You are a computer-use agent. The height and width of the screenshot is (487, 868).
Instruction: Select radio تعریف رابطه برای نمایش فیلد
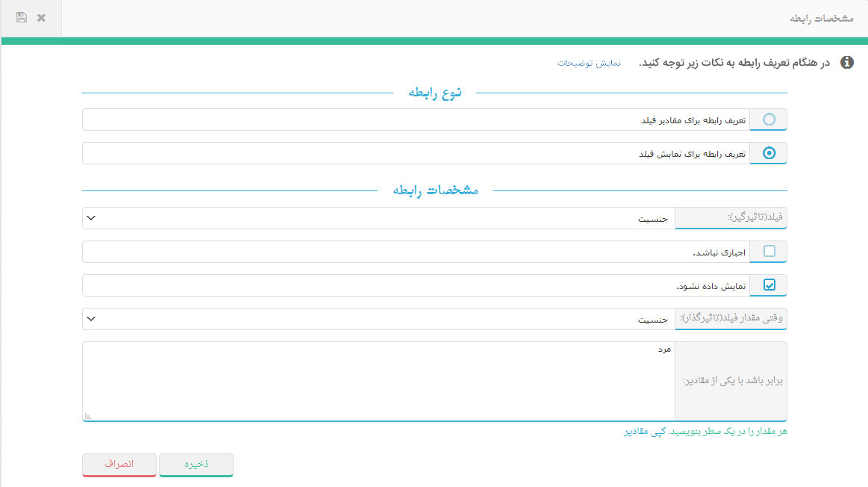click(x=769, y=153)
